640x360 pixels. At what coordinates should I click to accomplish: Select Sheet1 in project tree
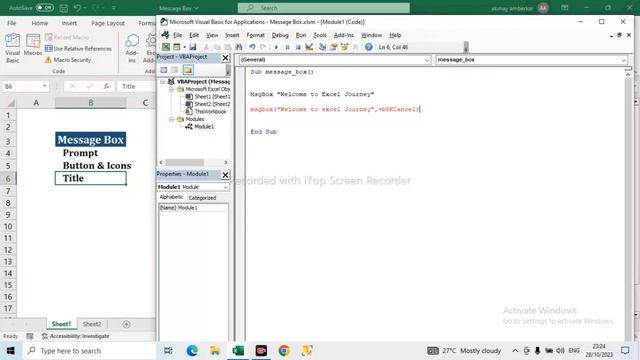click(208, 97)
